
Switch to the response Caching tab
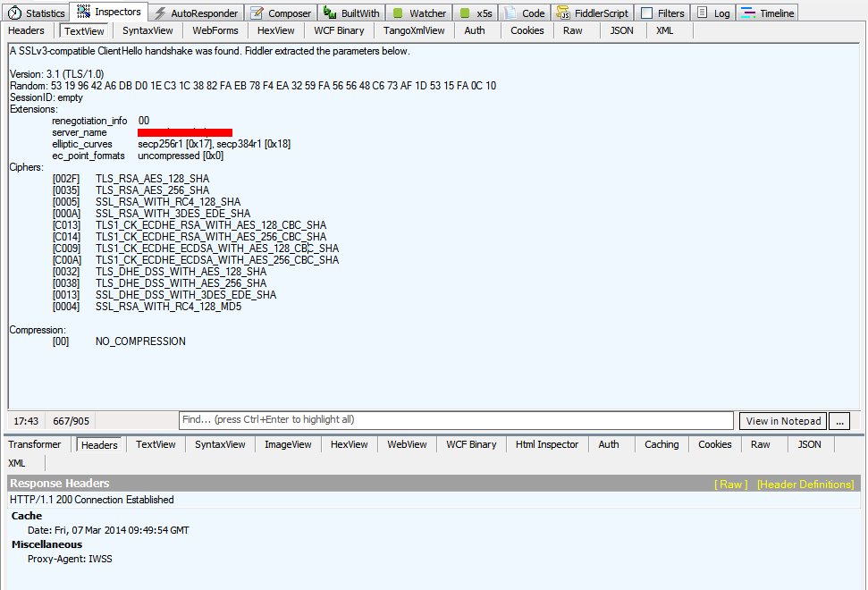662,444
